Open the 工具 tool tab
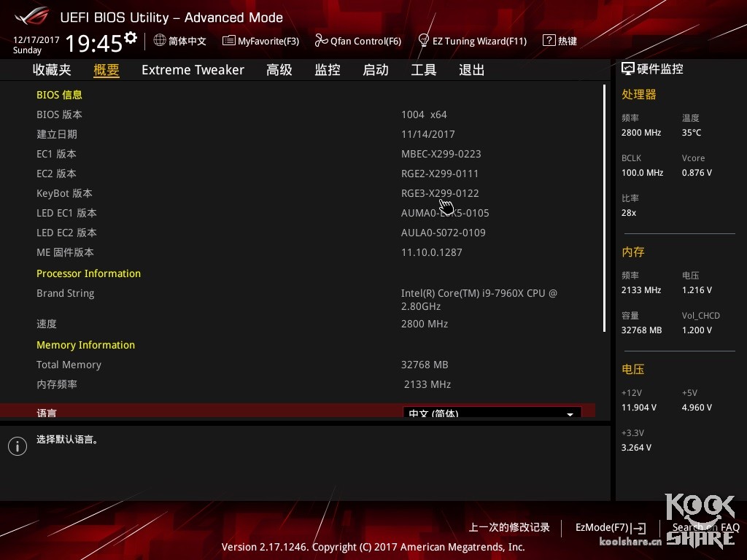 [424, 70]
